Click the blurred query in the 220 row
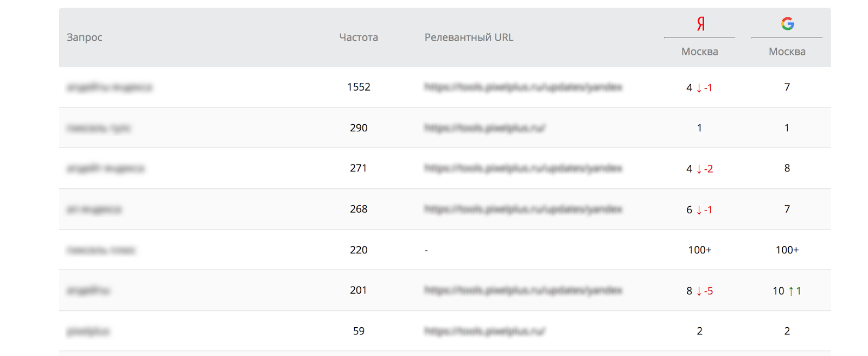The image size is (868, 356). pyautogui.click(x=101, y=250)
